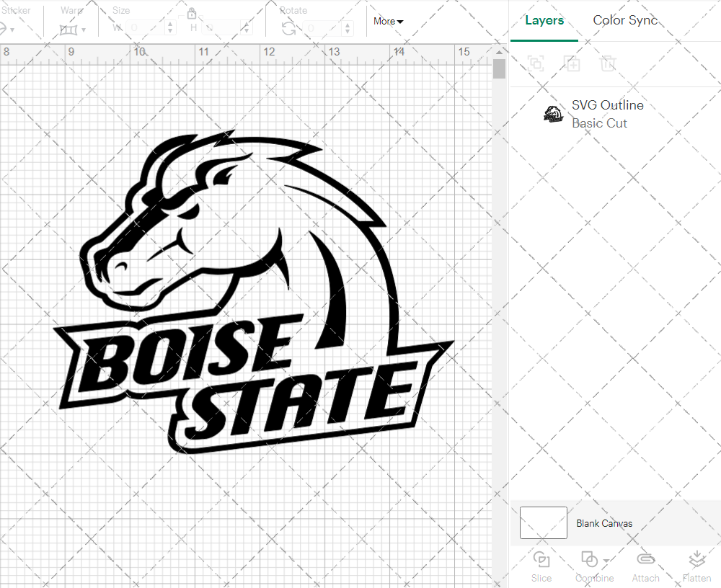The height and width of the screenshot is (588, 721).
Task: Switch to the Color Sync tab
Action: [x=625, y=20]
